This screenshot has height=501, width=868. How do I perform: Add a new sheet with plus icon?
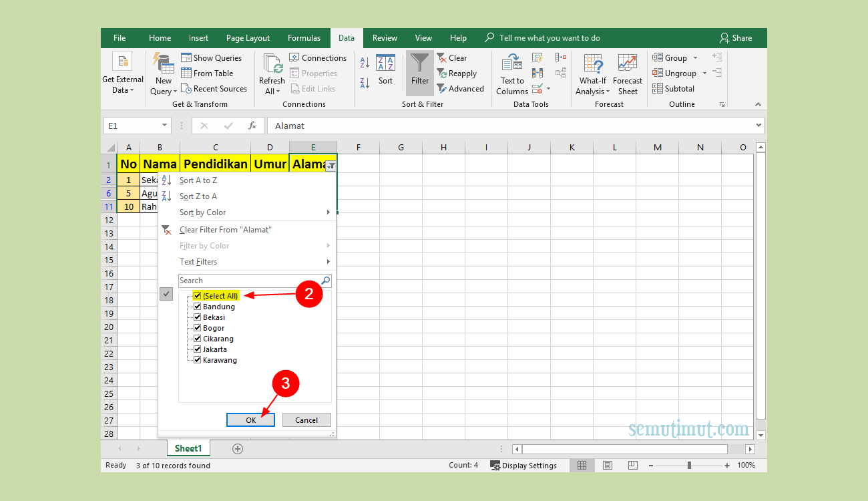point(238,449)
